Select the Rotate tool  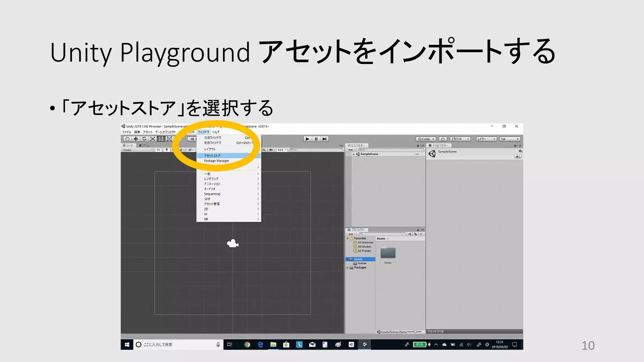pyautogui.click(x=144, y=139)
